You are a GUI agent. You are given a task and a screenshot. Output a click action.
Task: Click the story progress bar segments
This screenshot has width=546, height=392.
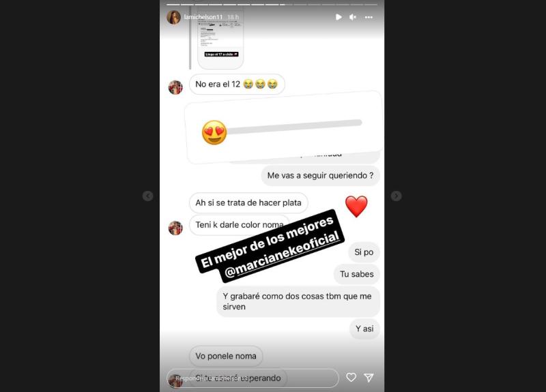pyautogui.click(x=272, y=5)
